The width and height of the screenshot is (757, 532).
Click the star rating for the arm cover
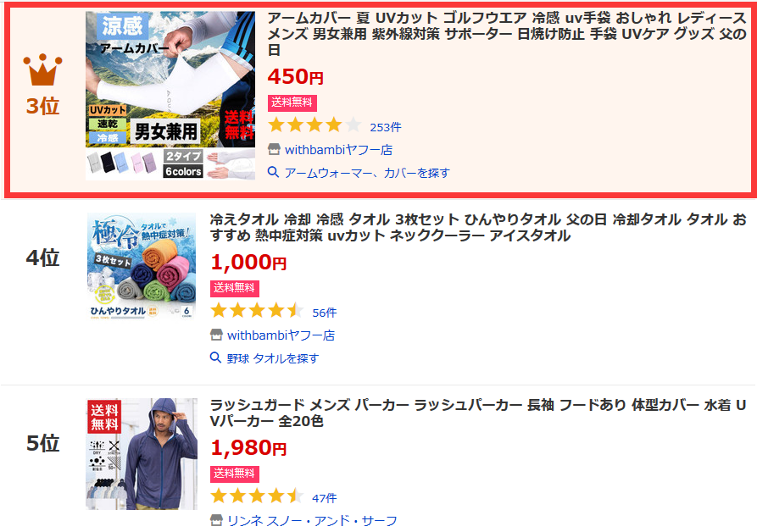(314, 125)
